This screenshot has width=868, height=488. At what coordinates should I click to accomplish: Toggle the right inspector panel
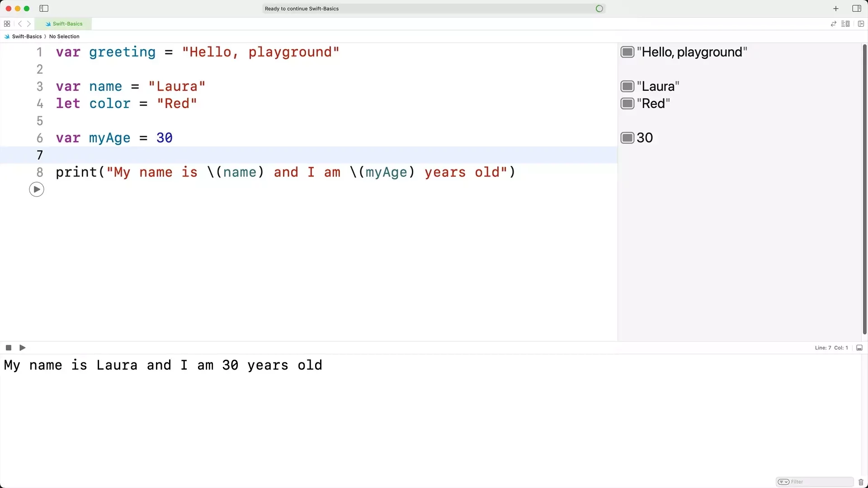coord(856,9)
